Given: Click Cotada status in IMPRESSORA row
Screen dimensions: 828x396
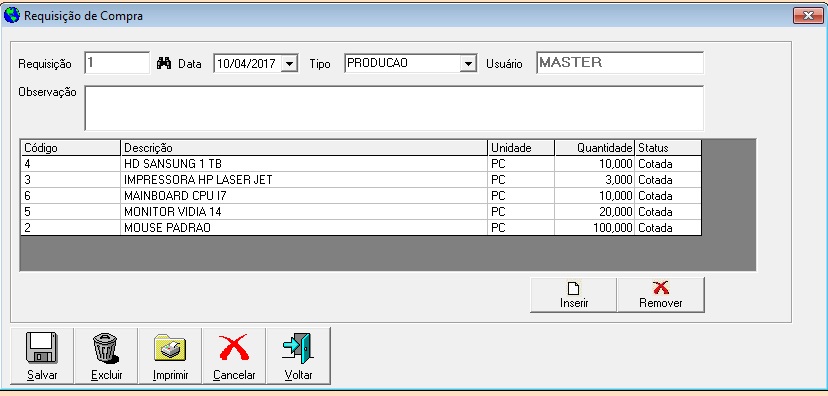Looking at the screenshot, I should coord(668,180).
